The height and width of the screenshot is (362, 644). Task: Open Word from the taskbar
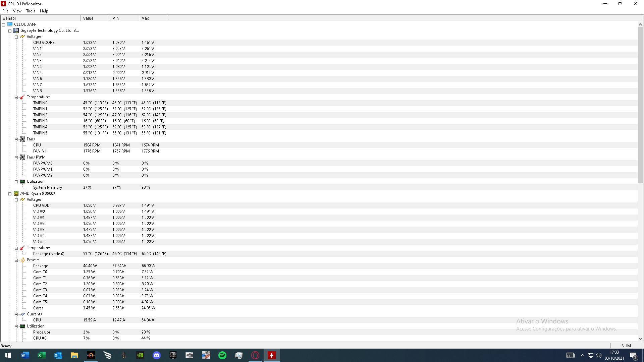(25, 355)
